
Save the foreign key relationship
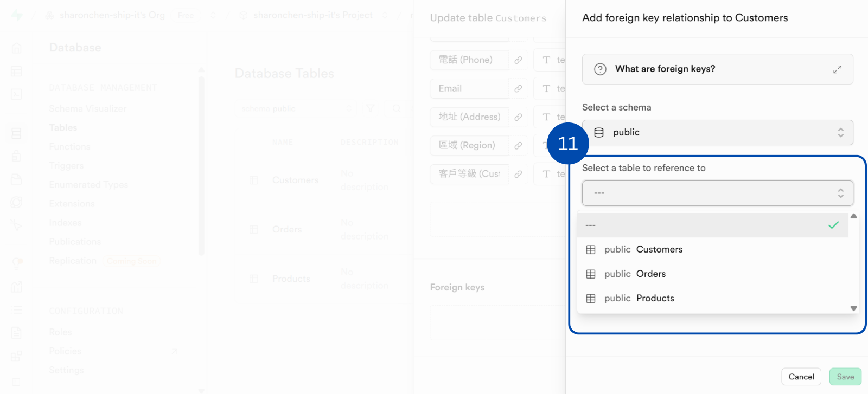[x=845, y=377]
